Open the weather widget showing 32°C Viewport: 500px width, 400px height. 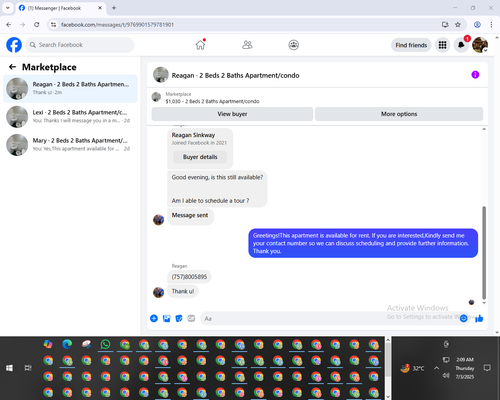point(413,368)
